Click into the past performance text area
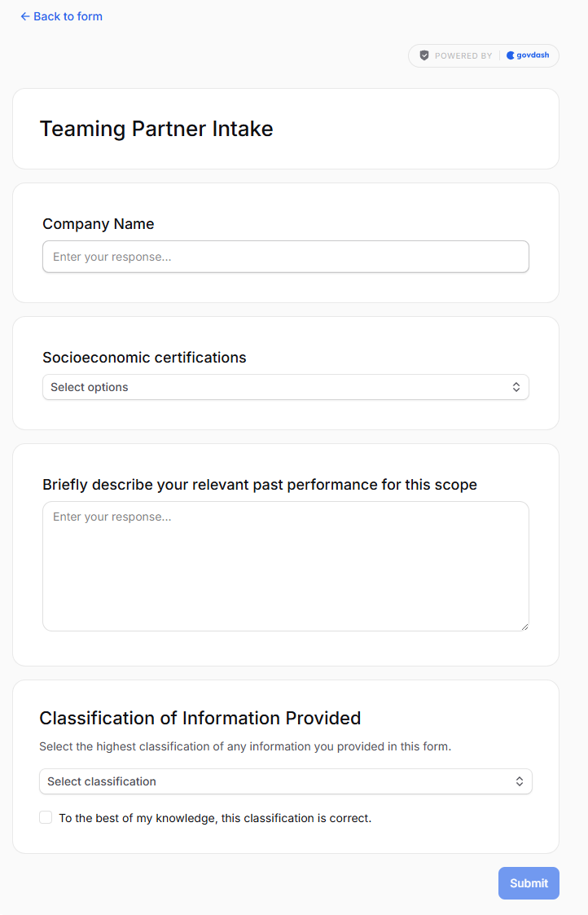Image resolution: width=588 pixels, height=915 pixels. 286,566
